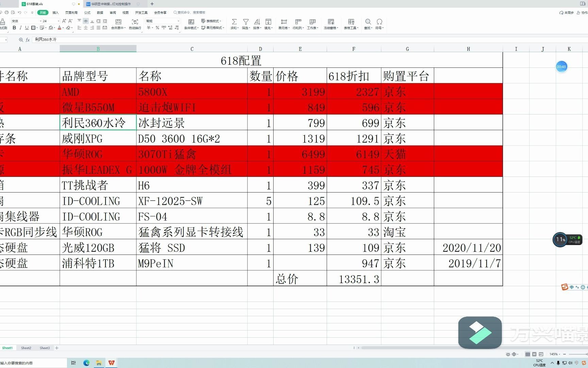
Task: Switch to the 华硕显卡转接 document tab
Action: pos(111,4)
